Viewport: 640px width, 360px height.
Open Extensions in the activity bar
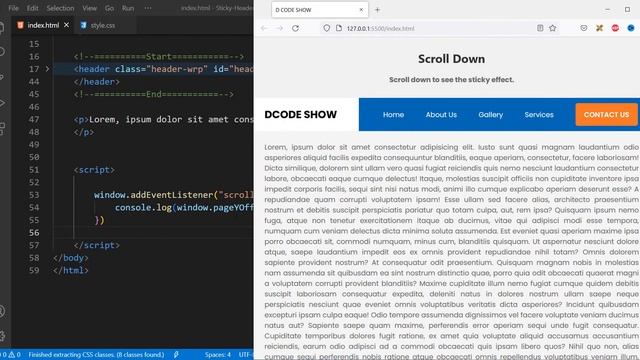coord(2,129)
